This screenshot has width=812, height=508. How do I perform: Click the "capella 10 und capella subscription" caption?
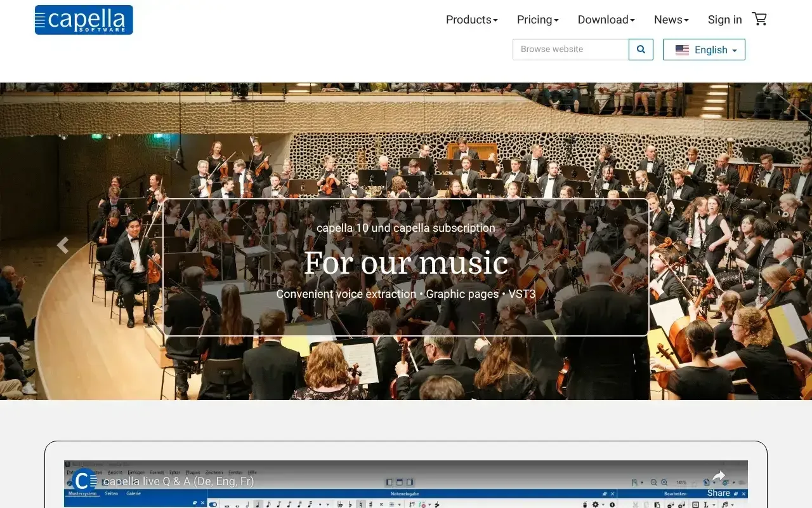[x=406, y=228]
